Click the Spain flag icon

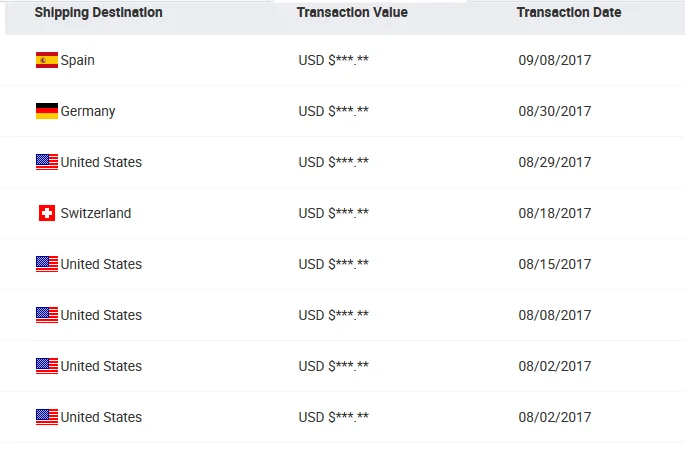coord(46,60)
